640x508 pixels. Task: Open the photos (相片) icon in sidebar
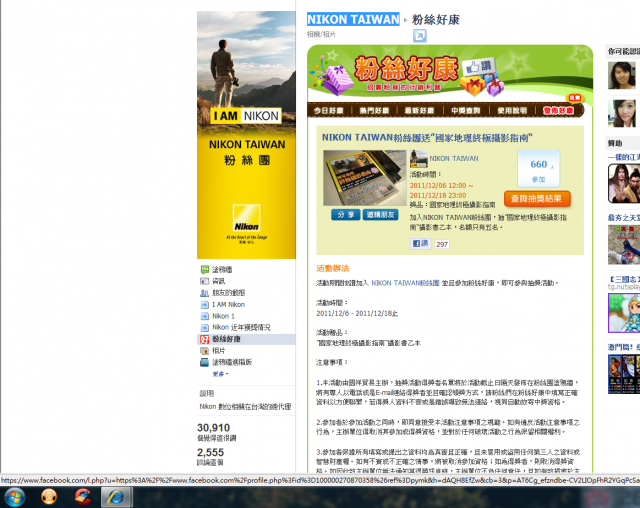click(204, 350)
